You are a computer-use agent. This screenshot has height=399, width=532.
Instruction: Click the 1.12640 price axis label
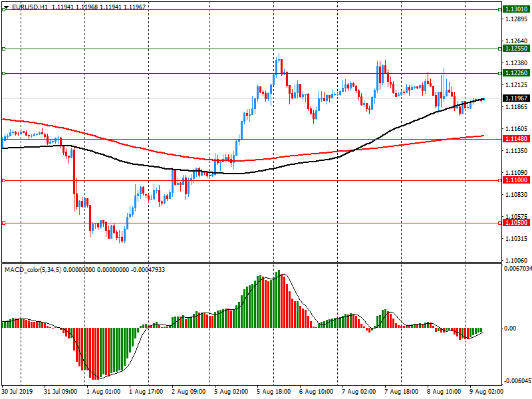tap(517, 41)
